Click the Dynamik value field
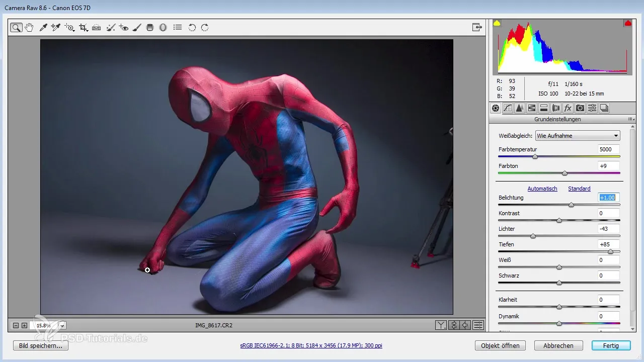Image resolution: width=644 pixels, height=362 pixels. click(x=609, y=316)
